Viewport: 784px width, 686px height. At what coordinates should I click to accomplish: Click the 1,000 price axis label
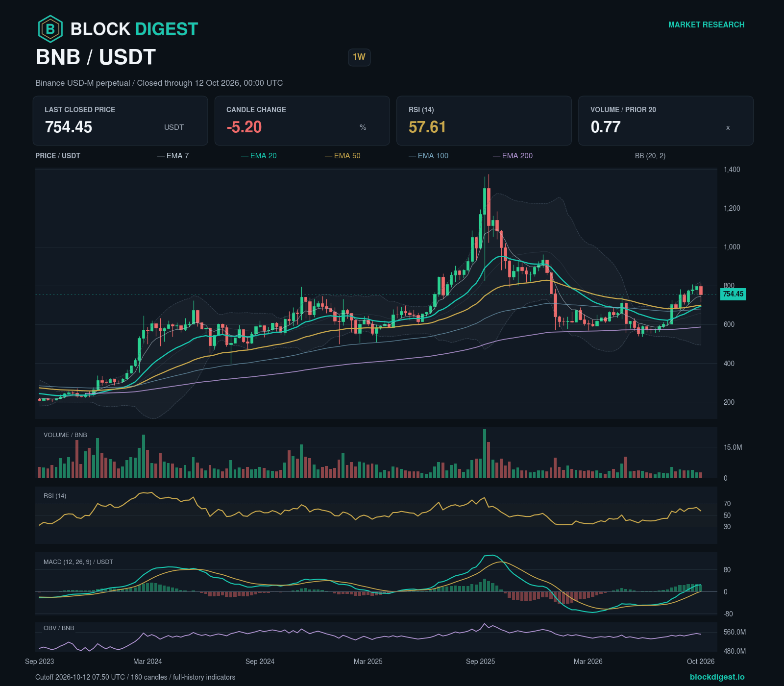[x=732, y=247]
